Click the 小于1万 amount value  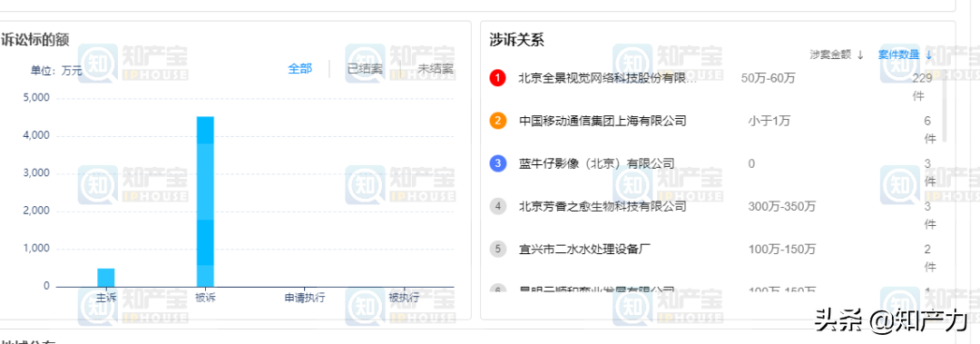pos(769,121)
